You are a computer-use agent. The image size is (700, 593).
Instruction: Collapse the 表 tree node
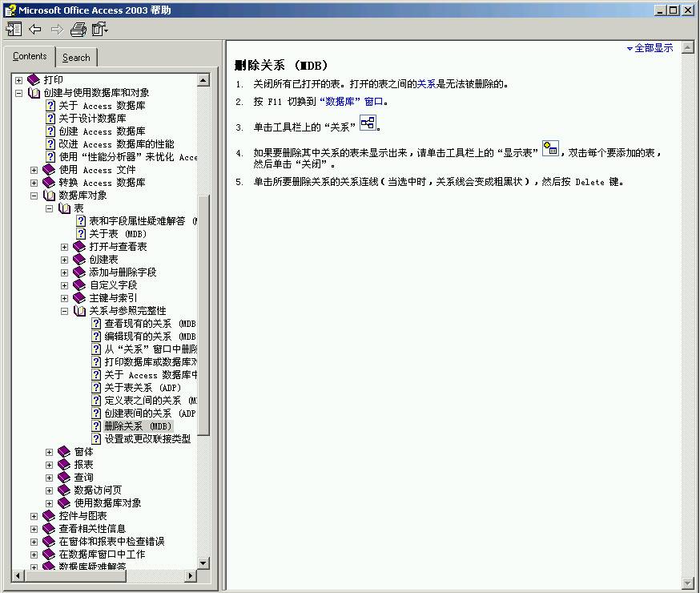49,208
